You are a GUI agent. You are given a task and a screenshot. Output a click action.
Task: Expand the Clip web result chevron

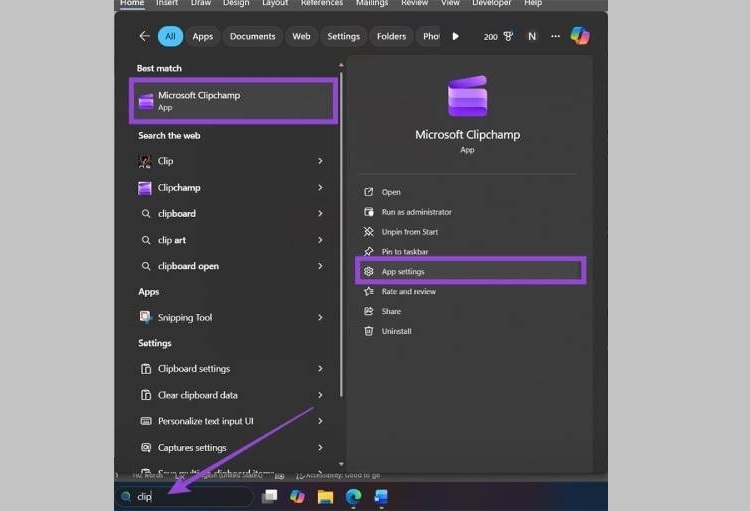coord(320,161)
